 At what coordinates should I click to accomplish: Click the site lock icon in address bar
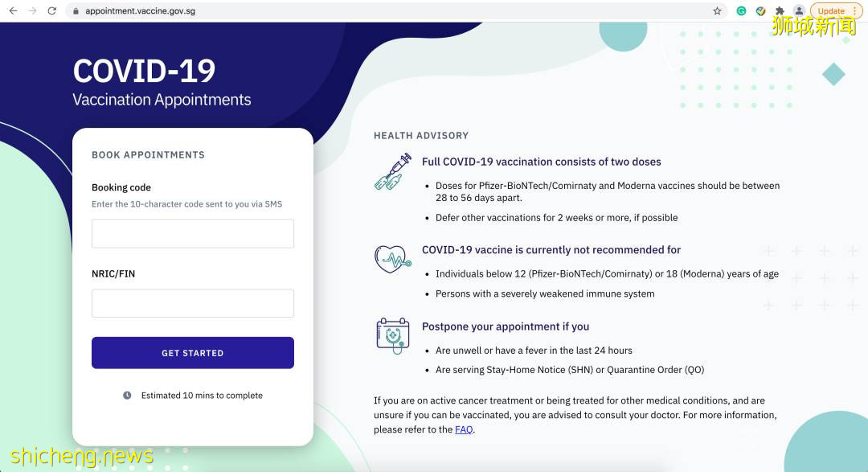[x=76, y=11]
